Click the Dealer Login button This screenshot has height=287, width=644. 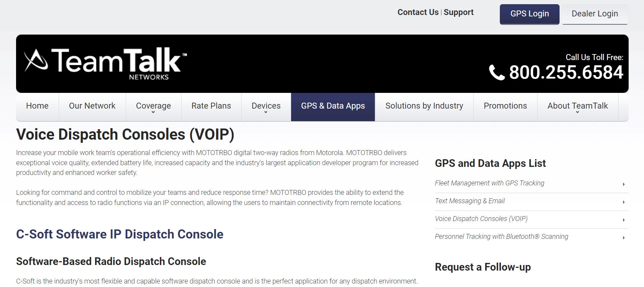[x=595, y=14]
